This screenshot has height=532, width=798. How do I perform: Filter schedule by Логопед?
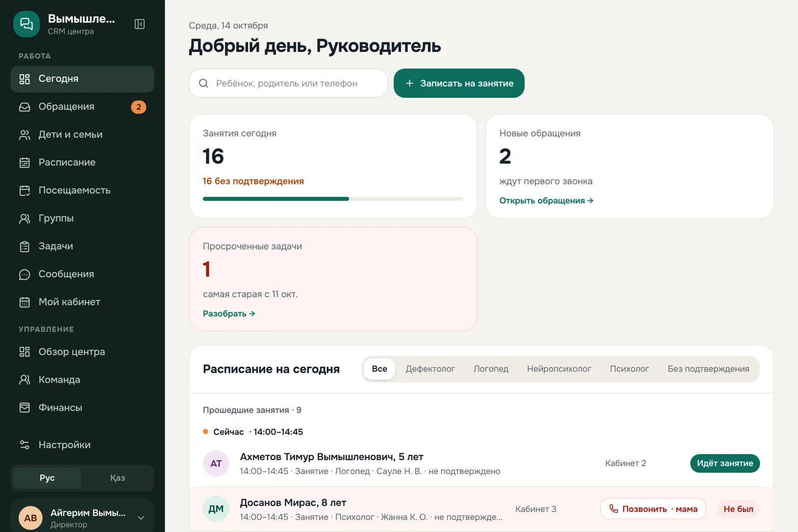(x=491, y=369)
